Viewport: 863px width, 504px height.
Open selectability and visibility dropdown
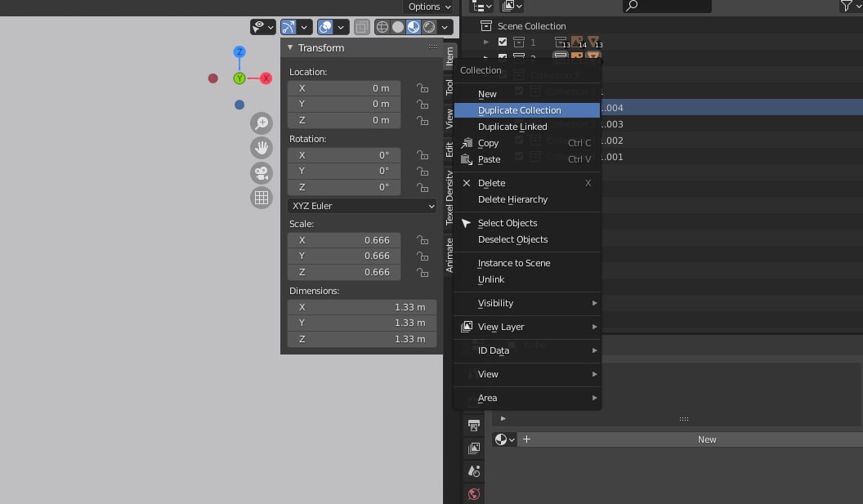click(262, 27)
